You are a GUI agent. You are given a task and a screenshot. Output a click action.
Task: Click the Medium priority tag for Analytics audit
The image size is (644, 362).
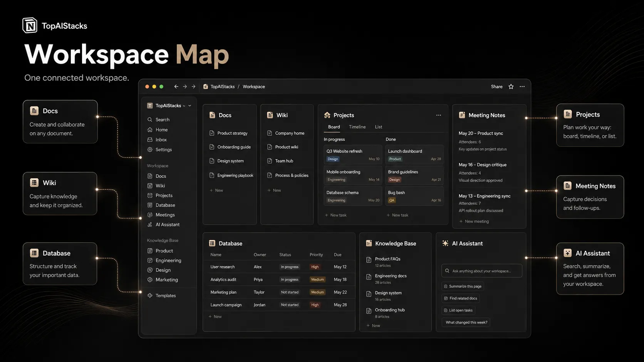[x=317, y=280]
